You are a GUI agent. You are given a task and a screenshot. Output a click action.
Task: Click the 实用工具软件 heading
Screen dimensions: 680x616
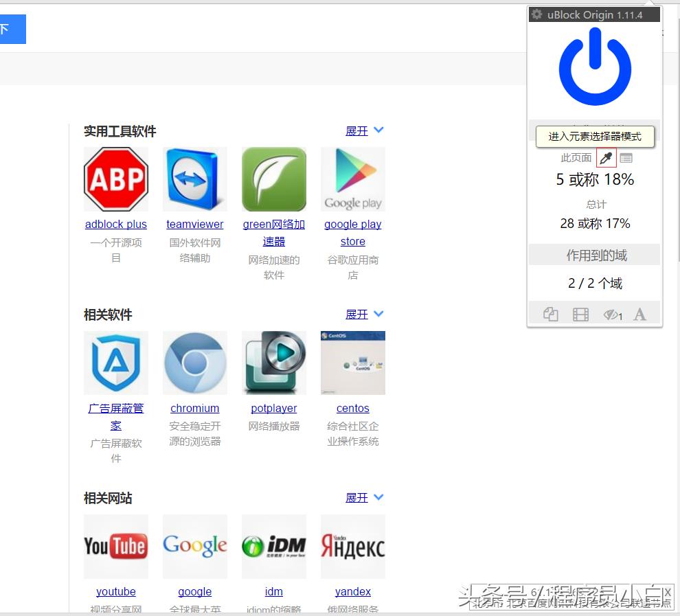coord(120,131)
